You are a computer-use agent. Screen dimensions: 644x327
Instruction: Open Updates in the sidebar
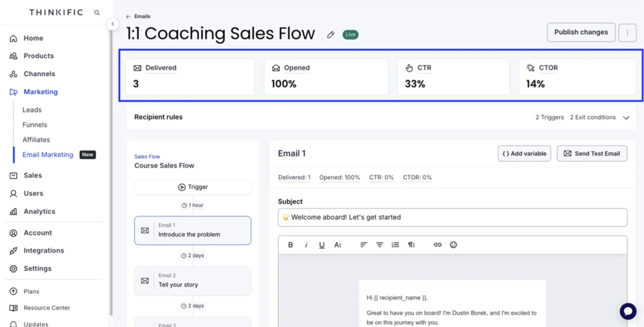[x=36, y=324]
